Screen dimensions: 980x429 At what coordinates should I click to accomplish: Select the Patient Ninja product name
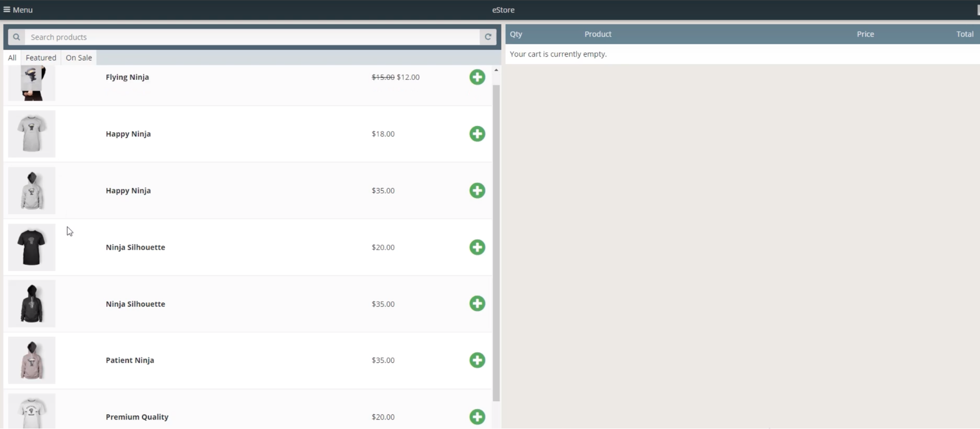pos(130,360)
